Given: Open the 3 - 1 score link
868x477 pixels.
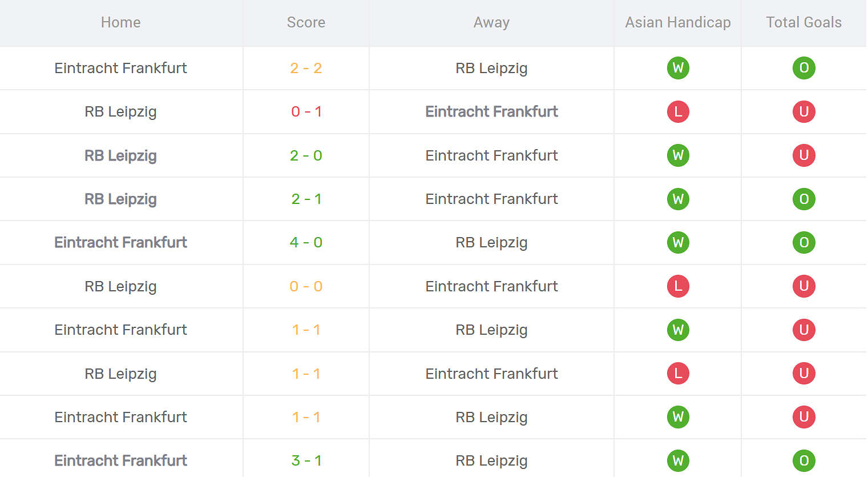Looking at the screenshot, I should pyautogui.click(x=306, y=460).
